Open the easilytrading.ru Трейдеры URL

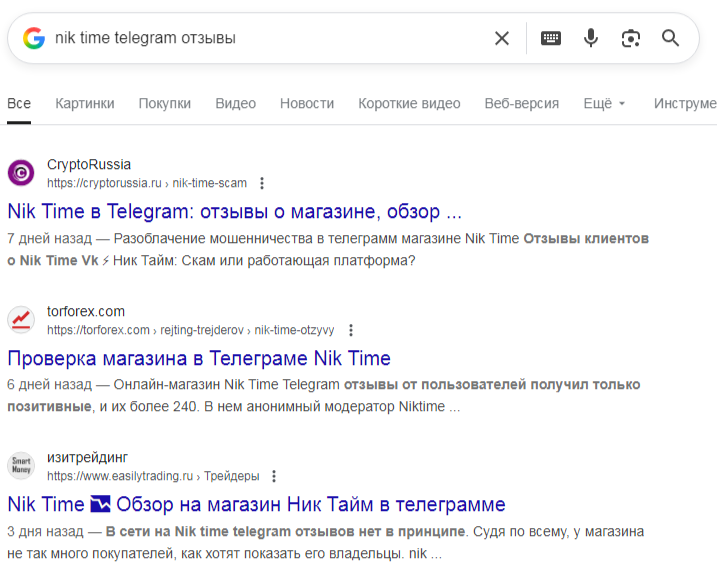[153, 476]
